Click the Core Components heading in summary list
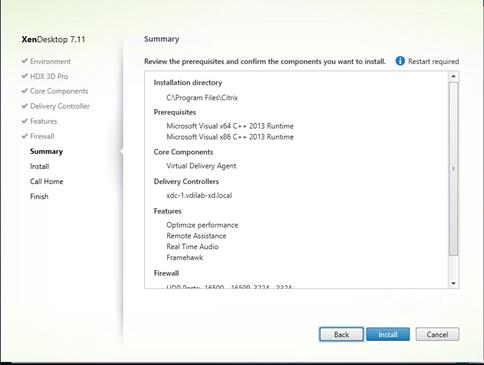 click(x=183, y=152)
